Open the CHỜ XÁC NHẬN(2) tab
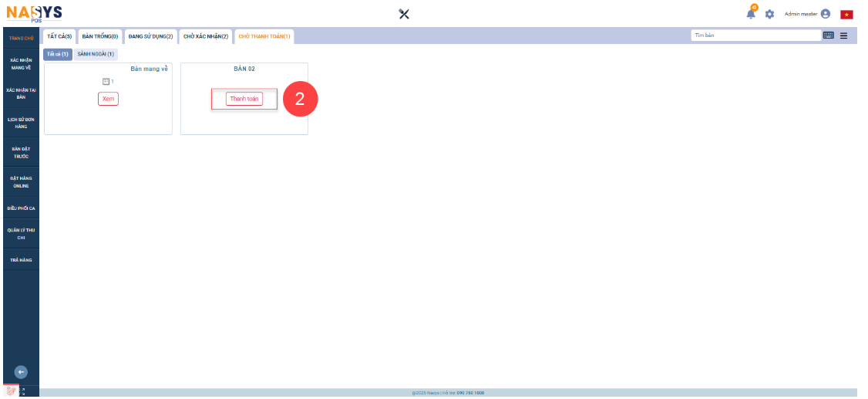 pos(206,36)
